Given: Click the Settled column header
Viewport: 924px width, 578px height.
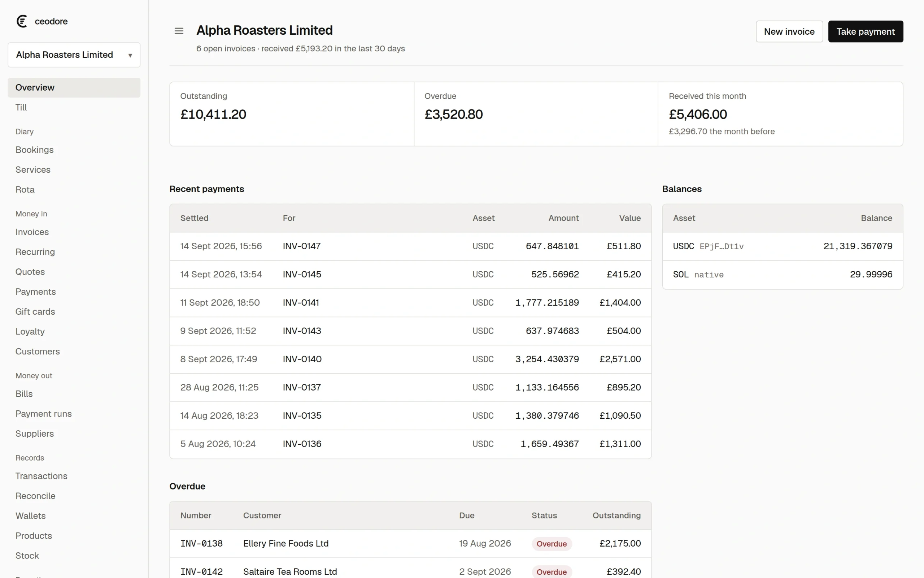Looking at the screenshot, I should [x=194, y=218].
